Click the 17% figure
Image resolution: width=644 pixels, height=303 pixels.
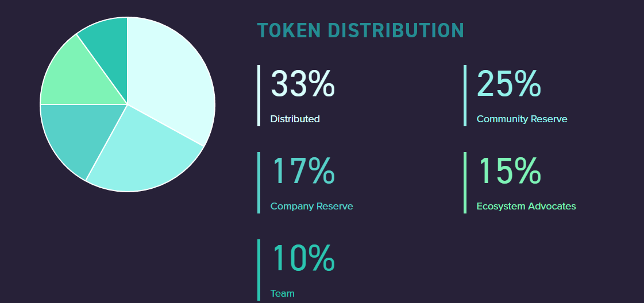pos(303,171)
